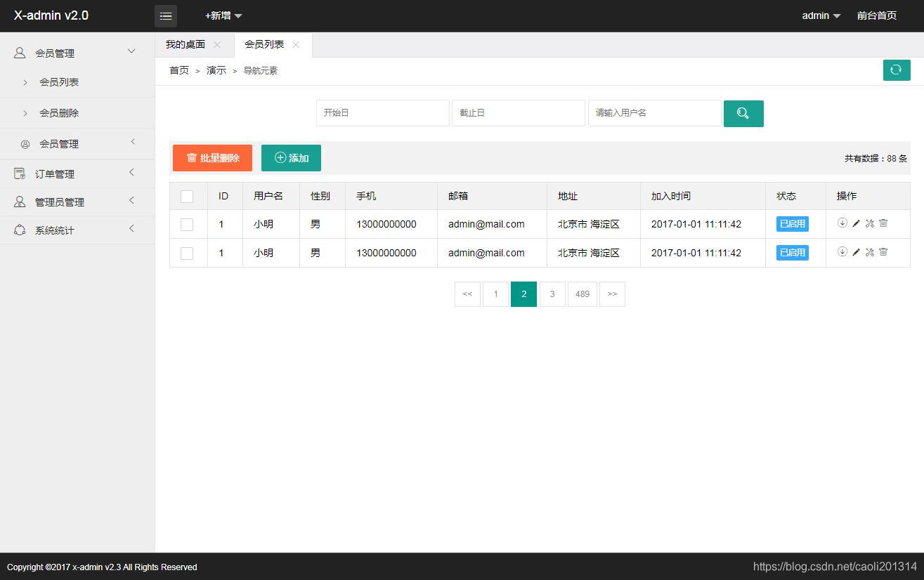Open 会员列表 in the sidebar menu
Viewport: 924px width, 580px height.
pos(59,82)
